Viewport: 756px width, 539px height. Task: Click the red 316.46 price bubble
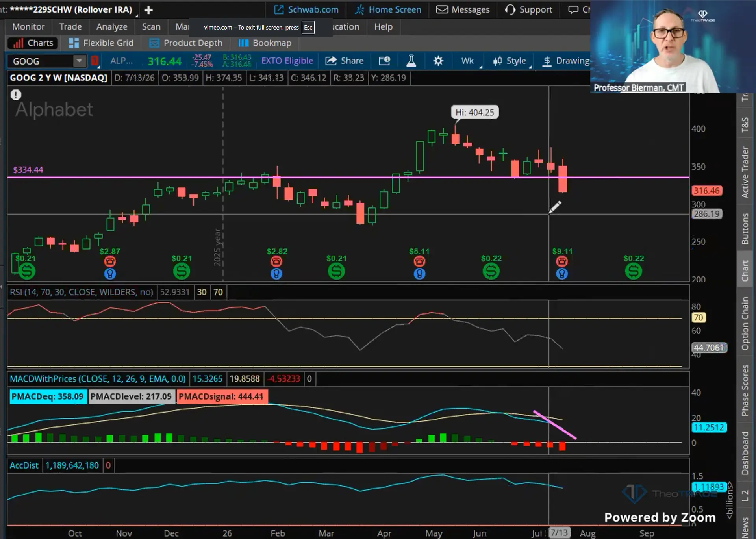(707, 191)
